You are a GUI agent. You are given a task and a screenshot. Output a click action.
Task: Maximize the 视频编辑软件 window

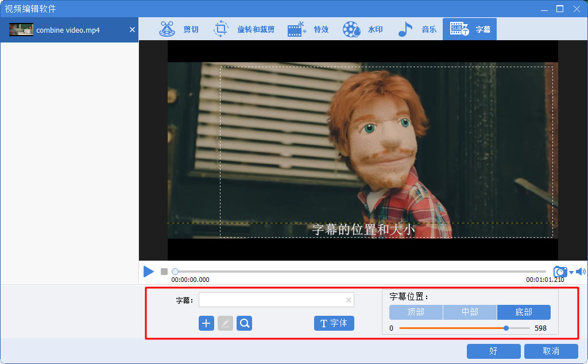point(560,9)
